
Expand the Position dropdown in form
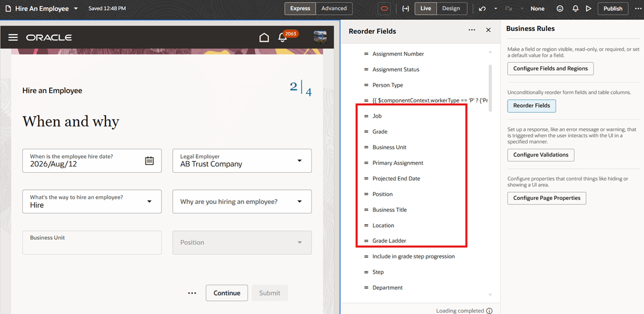[299, 243]
